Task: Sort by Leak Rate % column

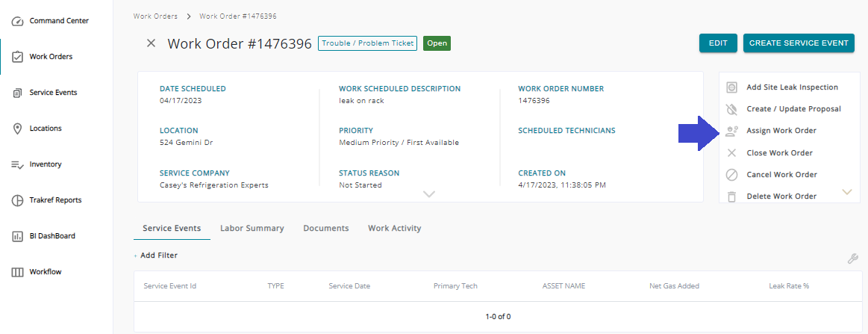Action: [789, 286]
